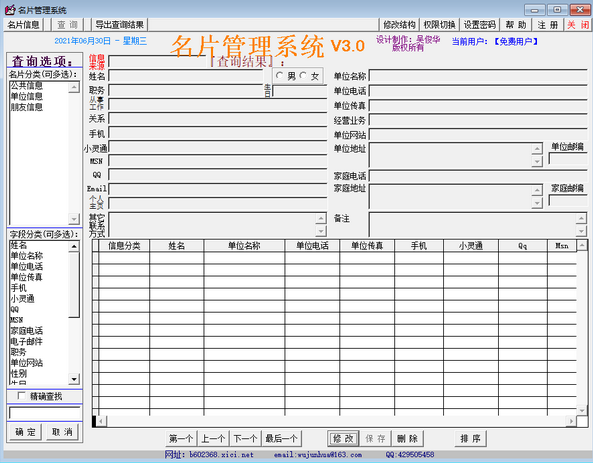This screenshot has width=593, height=463.
Task: Click the app icon in title bar
Action: [x=10, y=10]
